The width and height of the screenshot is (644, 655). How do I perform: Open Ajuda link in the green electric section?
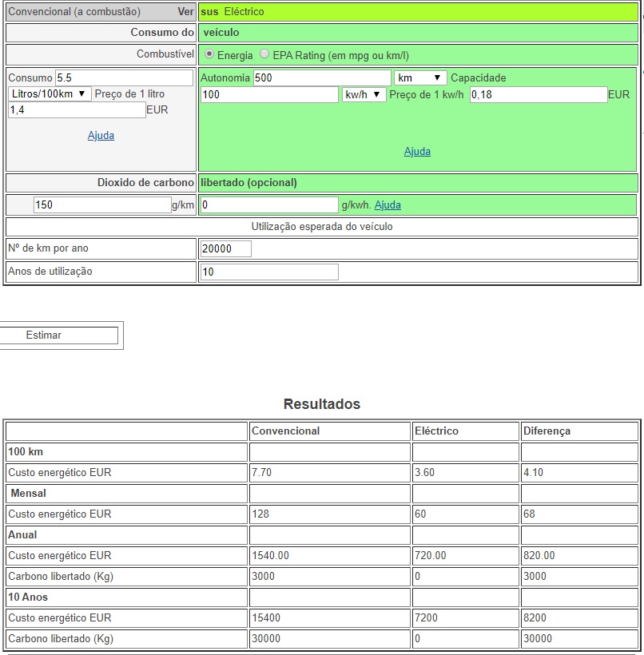click(x=417, y=152)
